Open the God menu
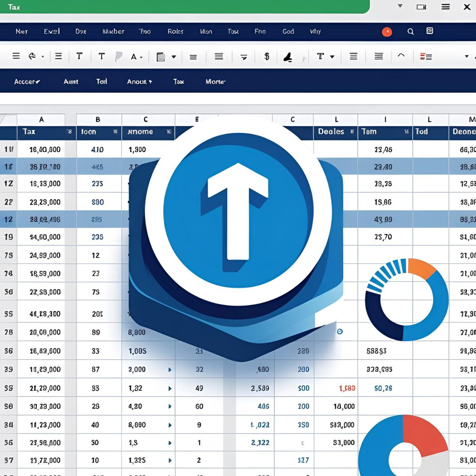This screenshot has height=476, width=476. [288, 31]
